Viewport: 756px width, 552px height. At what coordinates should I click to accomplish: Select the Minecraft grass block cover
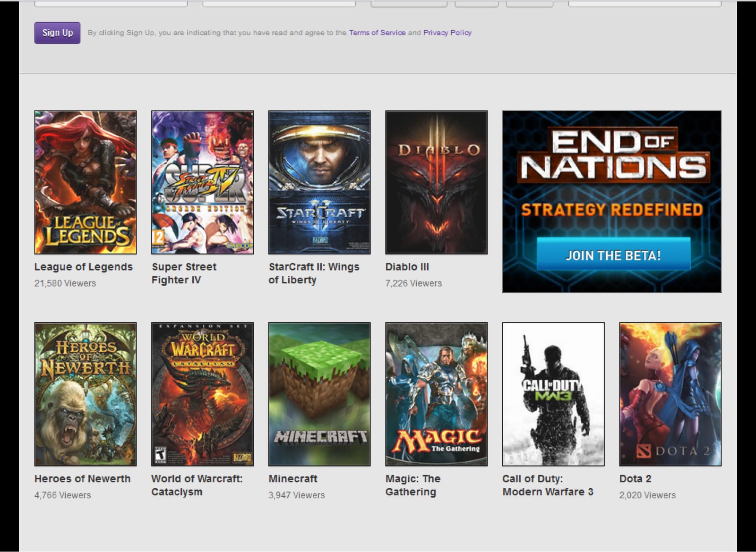click(319, 394)
